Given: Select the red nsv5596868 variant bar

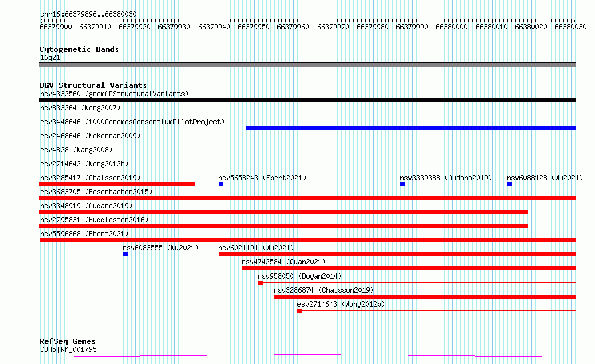Looking at the screenshot, I should coord(308,240).
